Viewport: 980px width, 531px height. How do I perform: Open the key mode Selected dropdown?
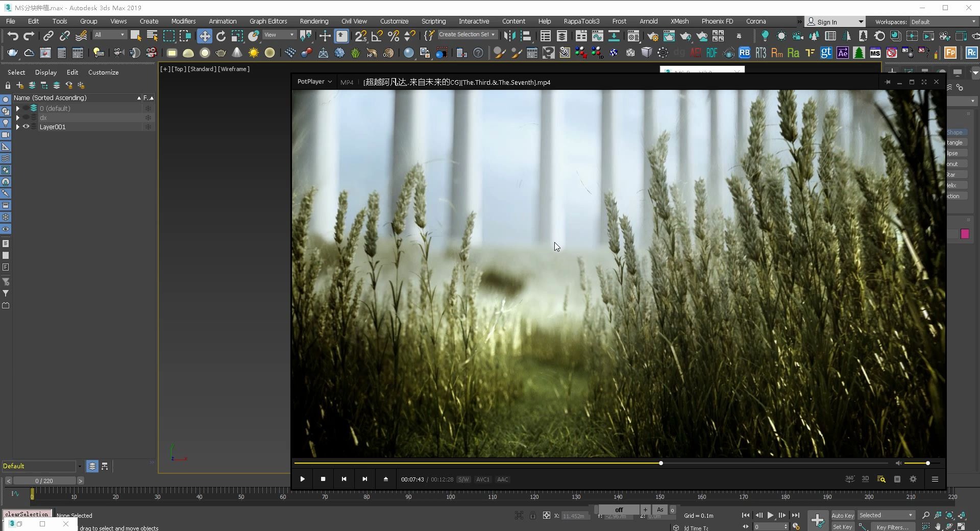[x=886, y=515]
